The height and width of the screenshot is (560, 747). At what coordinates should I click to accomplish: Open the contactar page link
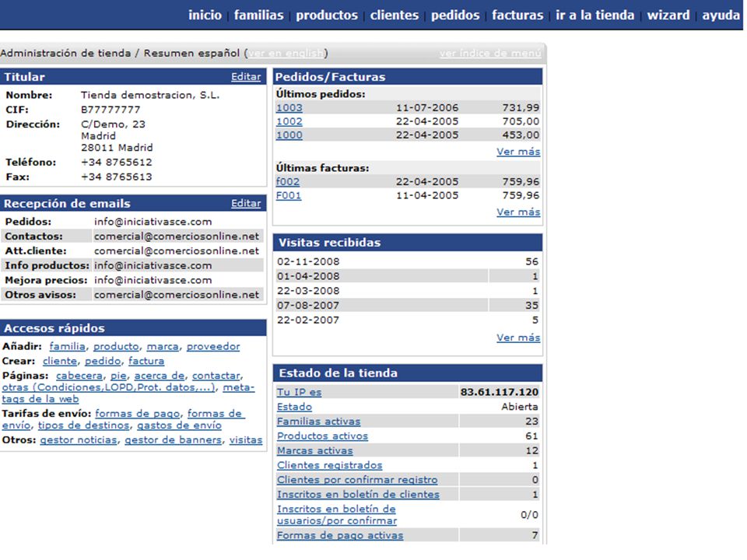[216, 376]
